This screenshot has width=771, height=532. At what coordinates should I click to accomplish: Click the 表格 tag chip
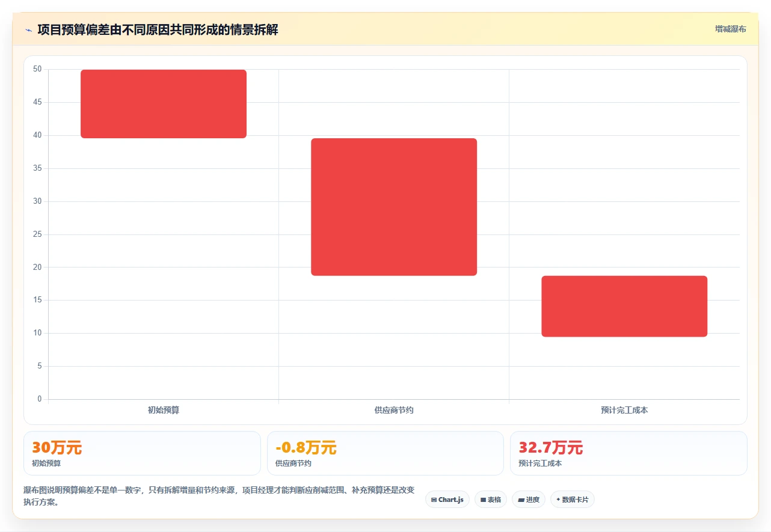click(491, 500)
